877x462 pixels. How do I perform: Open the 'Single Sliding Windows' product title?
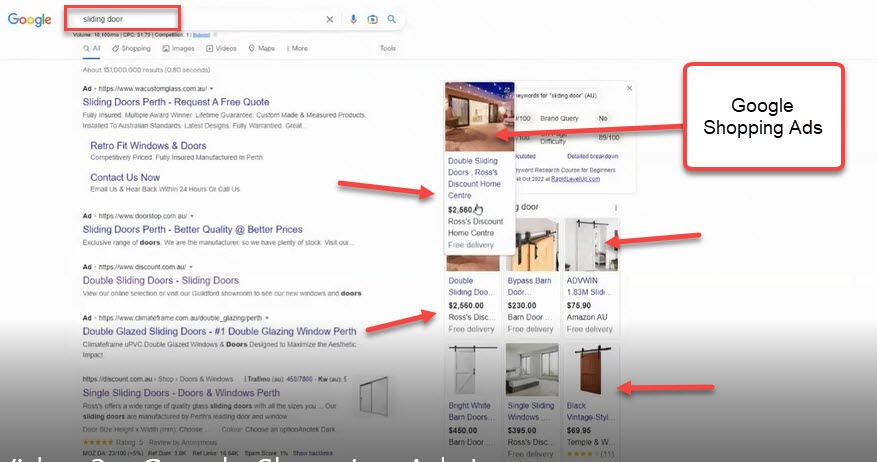[x=530, y=411]
